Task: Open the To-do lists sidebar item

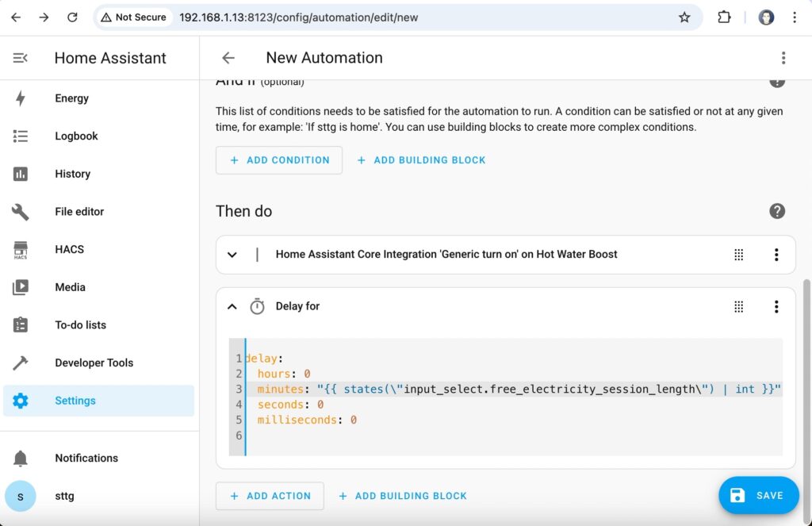Action: pyautogui.click(x=98, y=325)
